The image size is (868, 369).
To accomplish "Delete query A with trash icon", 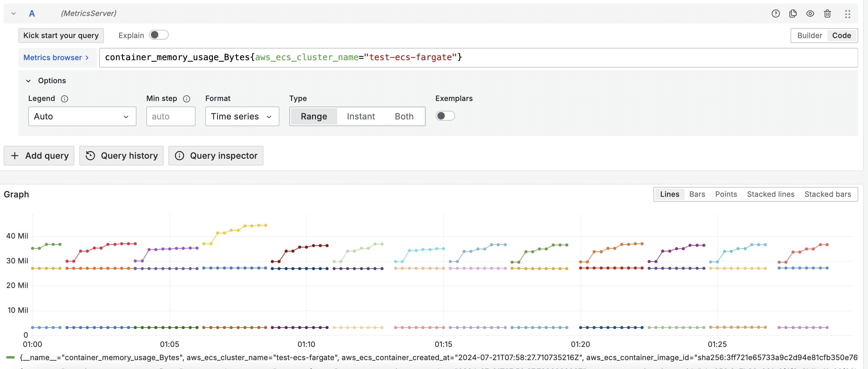I will pyautogui.click(x=827, y=14).
